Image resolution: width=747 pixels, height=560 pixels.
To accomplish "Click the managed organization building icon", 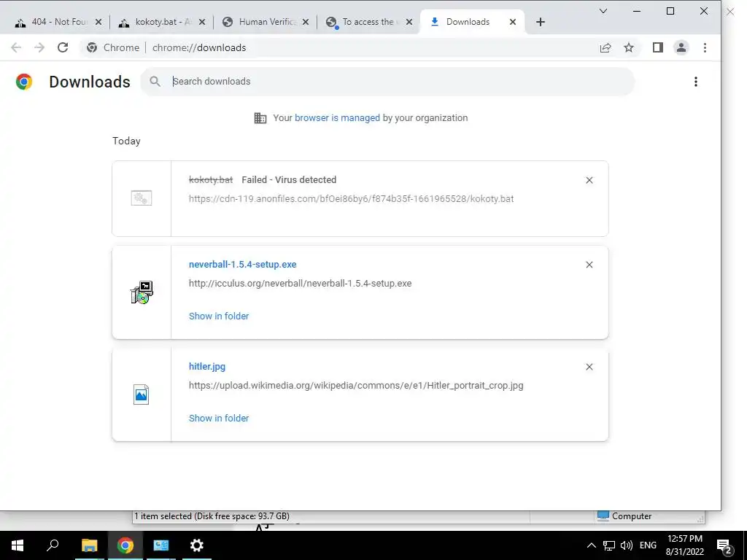I will 260,117.
